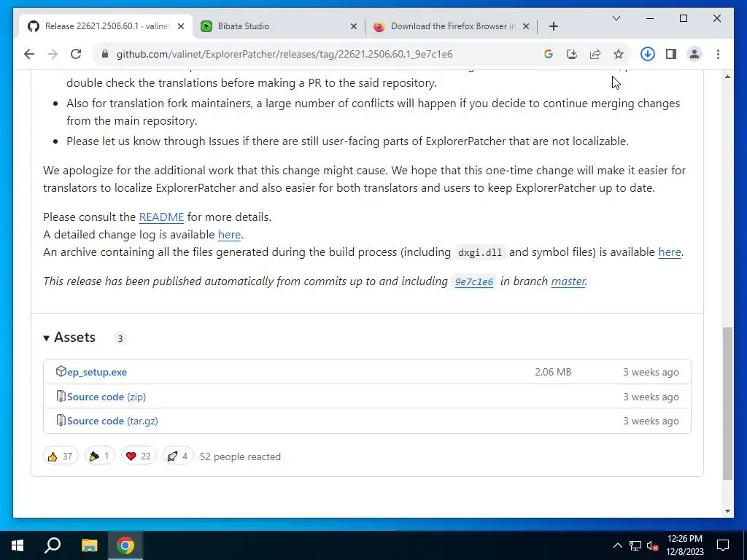Toggle the heart reaction with 22
Image resolution: width=747 pixels, height=560 pixels.
[x=139, y=456]
